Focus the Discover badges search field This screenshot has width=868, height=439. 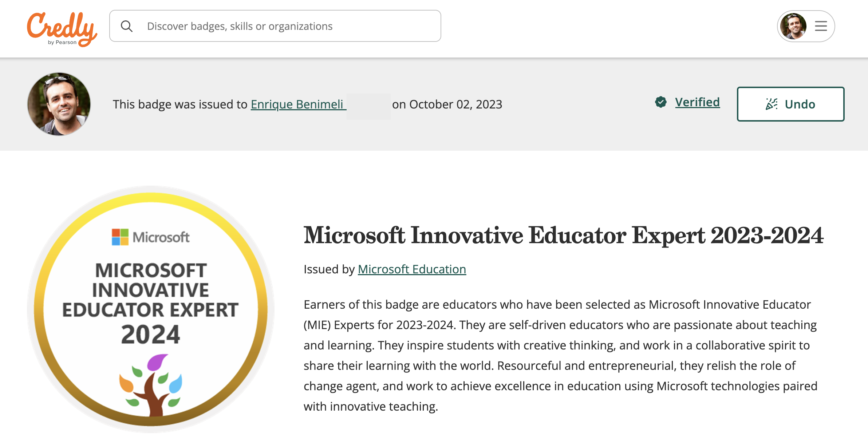tap(275, 26)
